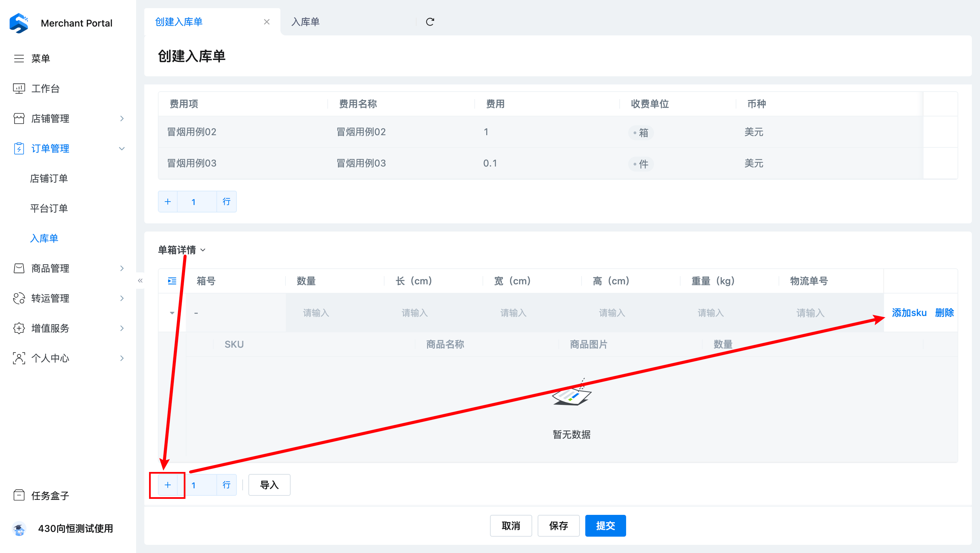This screenshot has height=553, width=980.
Task: Click the user avatar at bottom
Action: tap(19, 528)
